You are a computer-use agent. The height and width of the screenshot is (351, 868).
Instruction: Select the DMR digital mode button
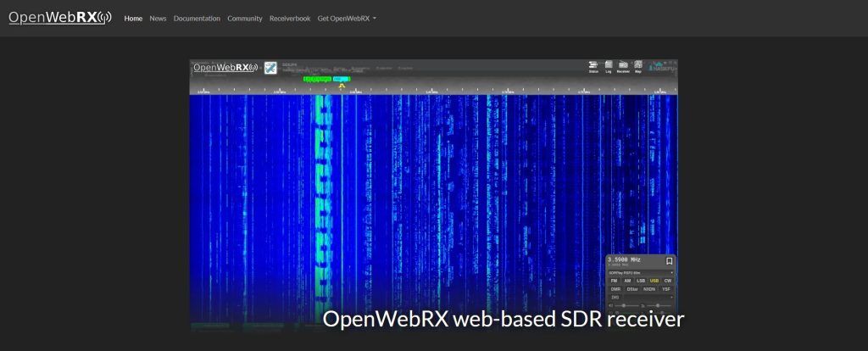[x=615, y=289]
